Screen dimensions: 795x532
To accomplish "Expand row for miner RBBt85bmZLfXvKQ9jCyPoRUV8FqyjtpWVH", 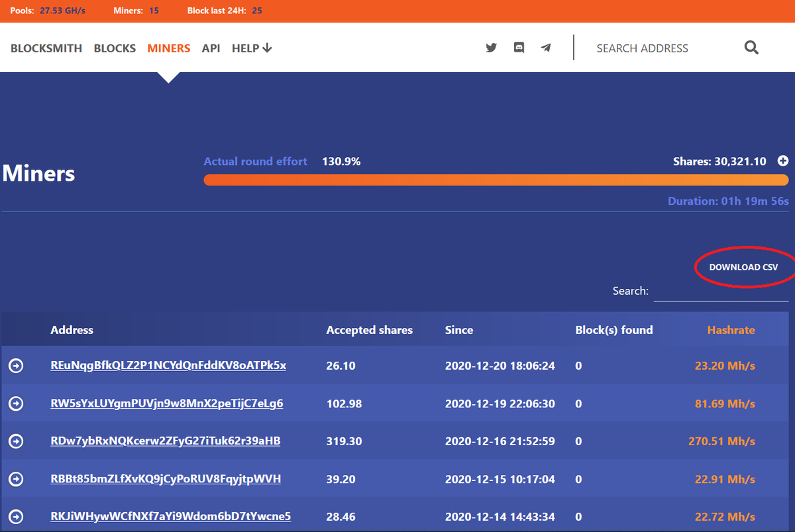I will [16, 478].
